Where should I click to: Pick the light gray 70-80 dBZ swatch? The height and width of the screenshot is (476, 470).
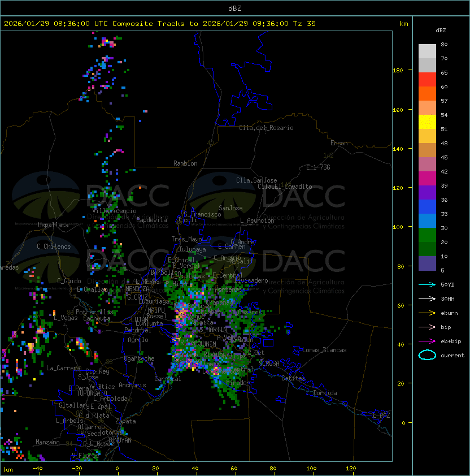tap(427, 51)
